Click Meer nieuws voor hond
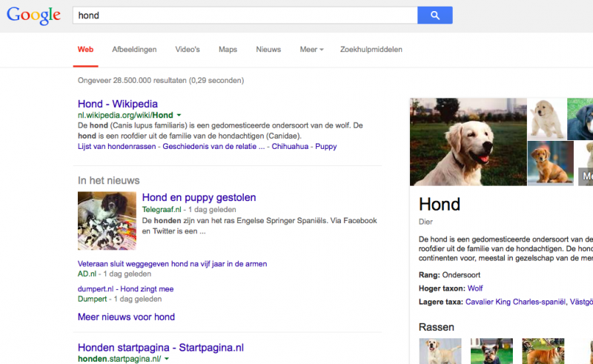The height and width of the screenshot is (364, 593). click(x=126, y=317)
